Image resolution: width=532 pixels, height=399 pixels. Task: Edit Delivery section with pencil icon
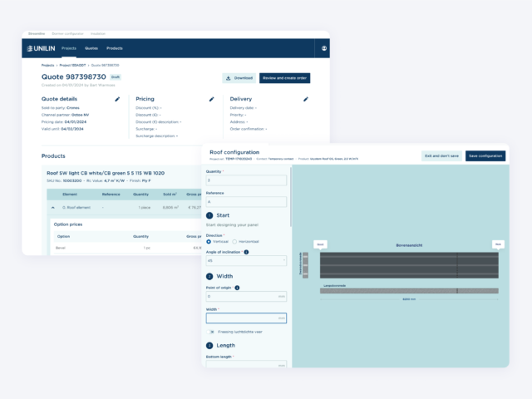click(x=306, y=99)
